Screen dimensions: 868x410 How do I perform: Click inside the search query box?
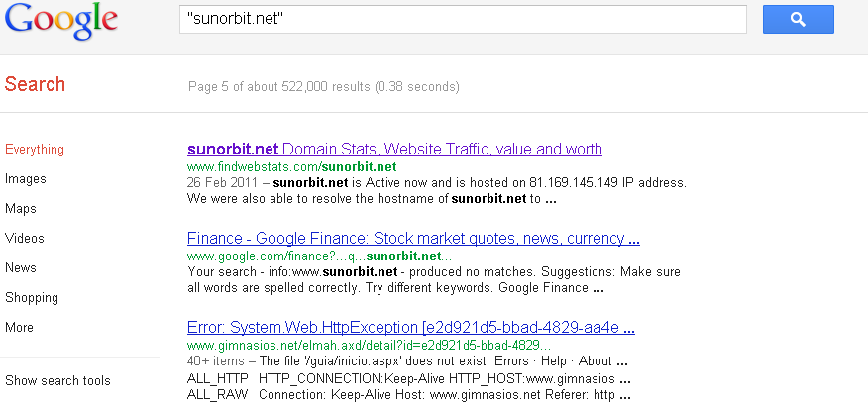[463, 20]
